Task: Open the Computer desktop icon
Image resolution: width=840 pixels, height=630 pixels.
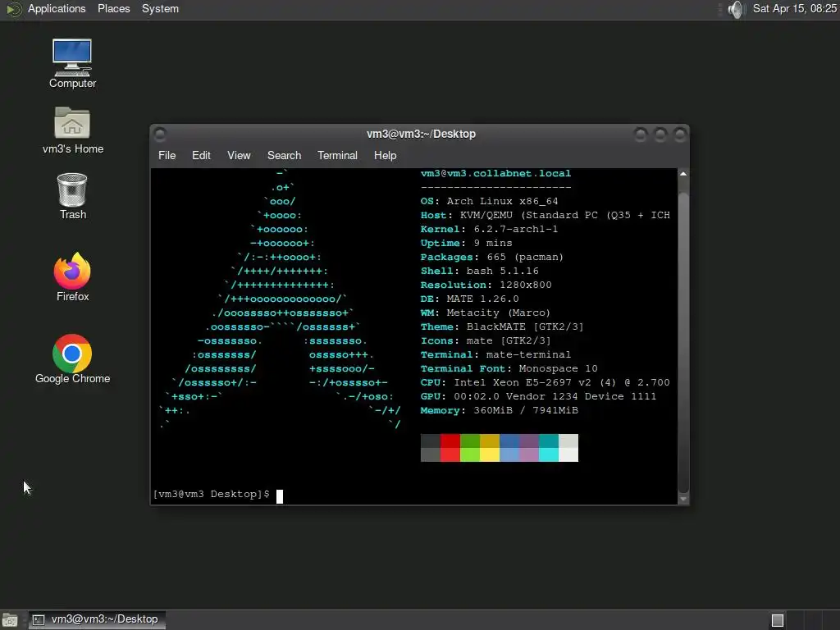Action: click(72, 63)
